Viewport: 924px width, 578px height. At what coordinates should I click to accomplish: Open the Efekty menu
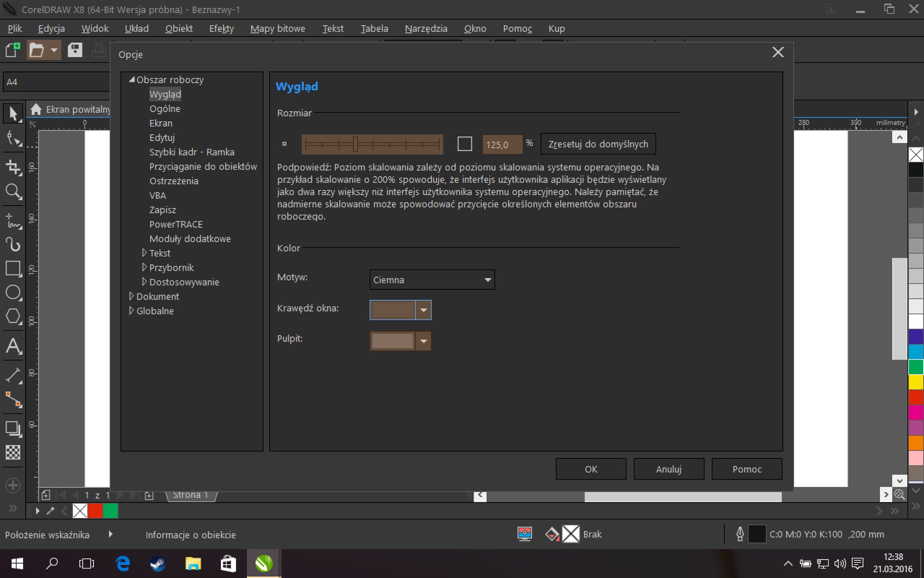pyautogui.click(x=221, y=28)
